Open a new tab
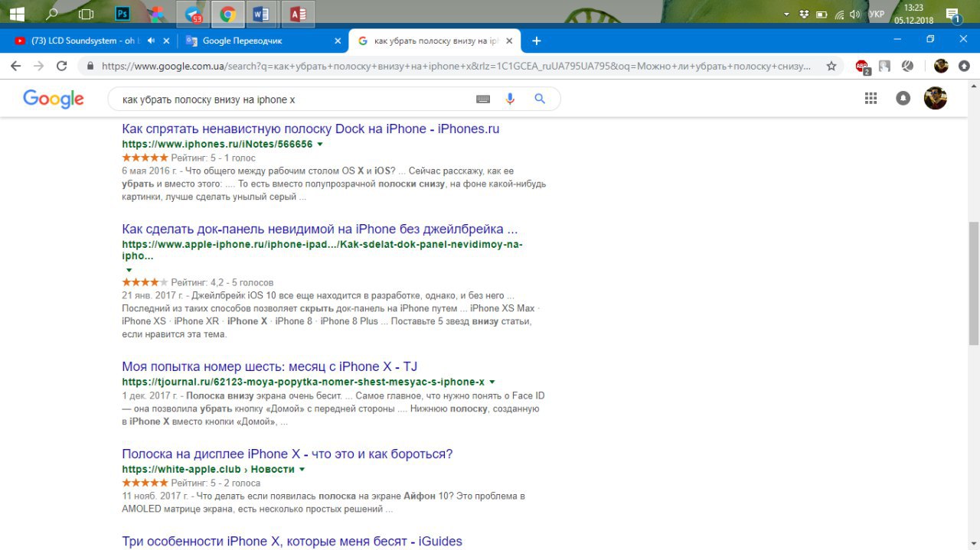Viewport: 980px width, 550px height. coord(537,41)
